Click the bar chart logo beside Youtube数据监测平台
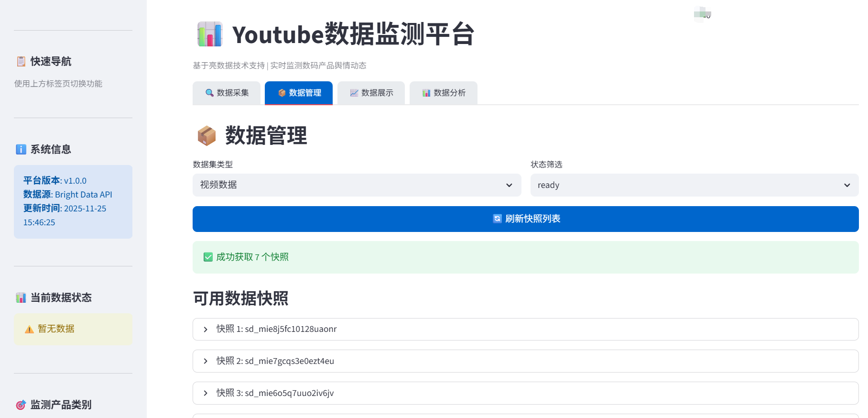This screenshot has height=418, width=868. point(210,34)
